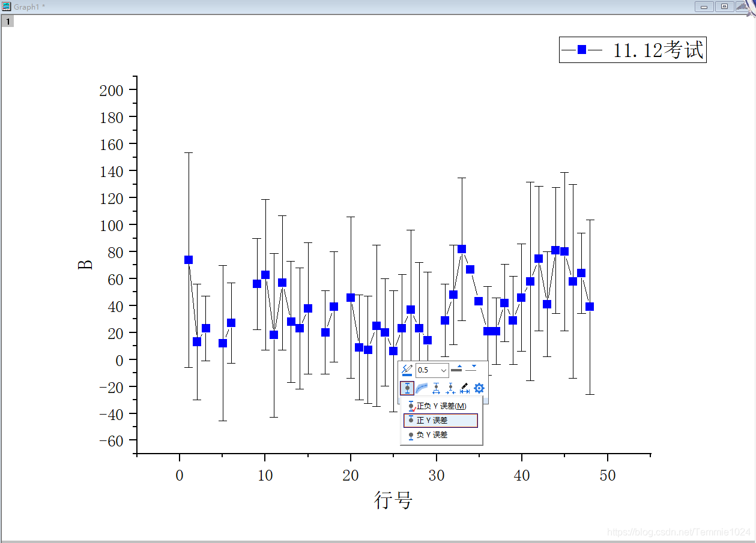Expand the 0.5 line width dropdown
Image resolution: width=756 pixels, height=543 pixels.
coord(444,370)
